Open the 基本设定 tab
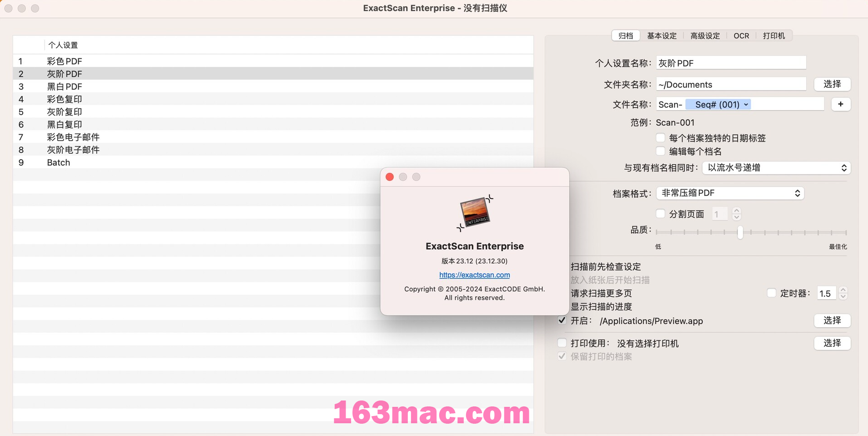The width and height of the screenshot is (868, 436). (662, 35)
